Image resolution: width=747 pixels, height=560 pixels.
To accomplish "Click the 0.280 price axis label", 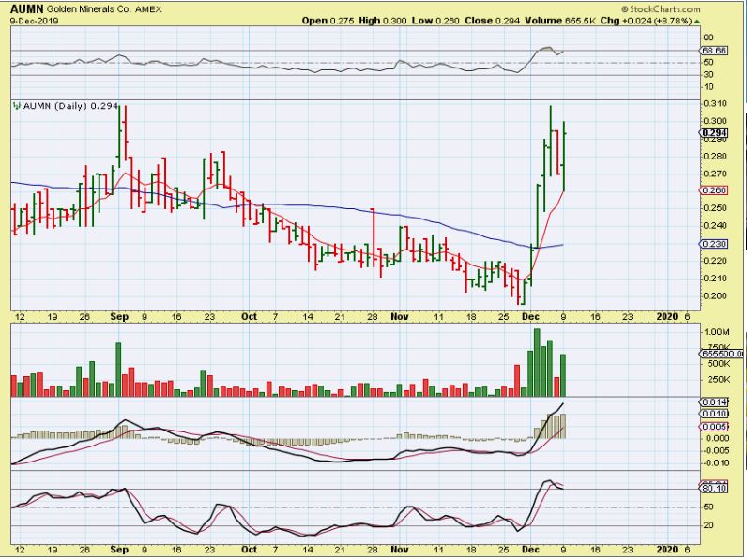I will pyautogui.click(x=715, y=157).
